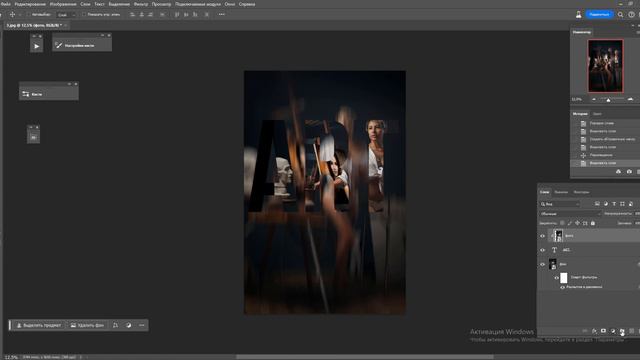Open the Непрозрачность opacity field

pos(637,213)
